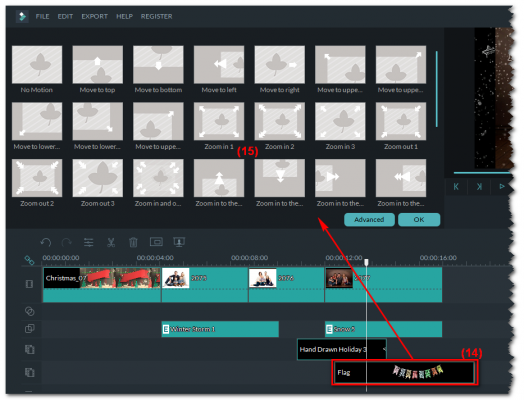Click the Crop and zoom icon
The height and width of the screenshot is (400, 524).
click(156, 242)
